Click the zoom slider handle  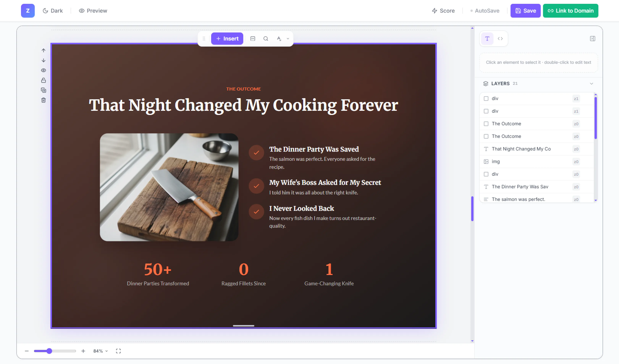click(49, 351)
